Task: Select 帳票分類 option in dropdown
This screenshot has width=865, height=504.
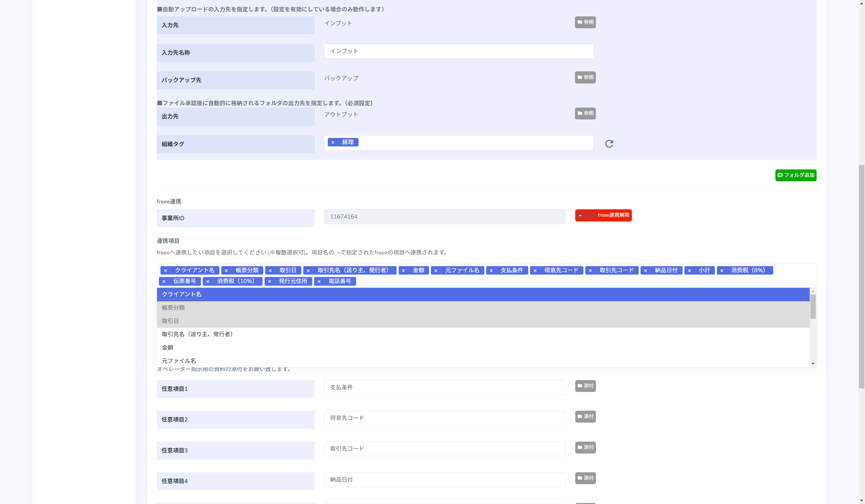Action: tap(483, 308)
